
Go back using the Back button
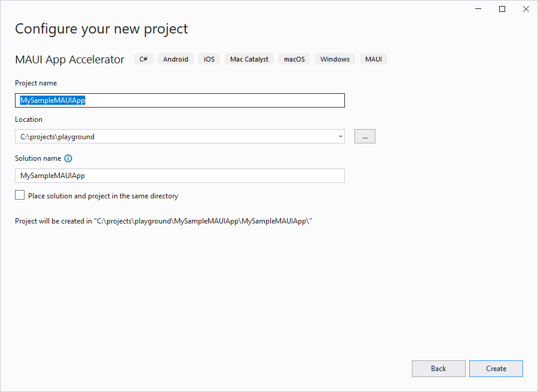(438, 369)
